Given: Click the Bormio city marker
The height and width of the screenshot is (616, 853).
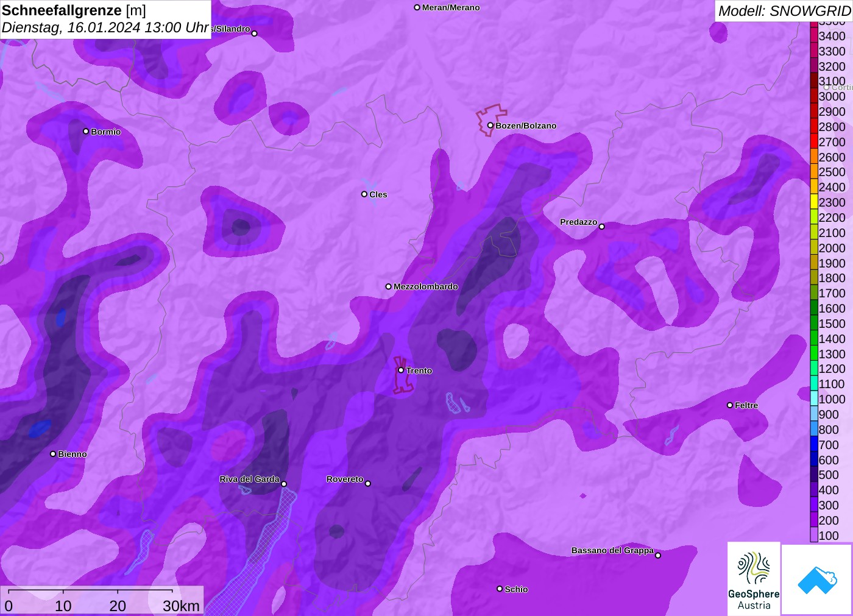Looking at the screenshot, I should tap(86, 131).
